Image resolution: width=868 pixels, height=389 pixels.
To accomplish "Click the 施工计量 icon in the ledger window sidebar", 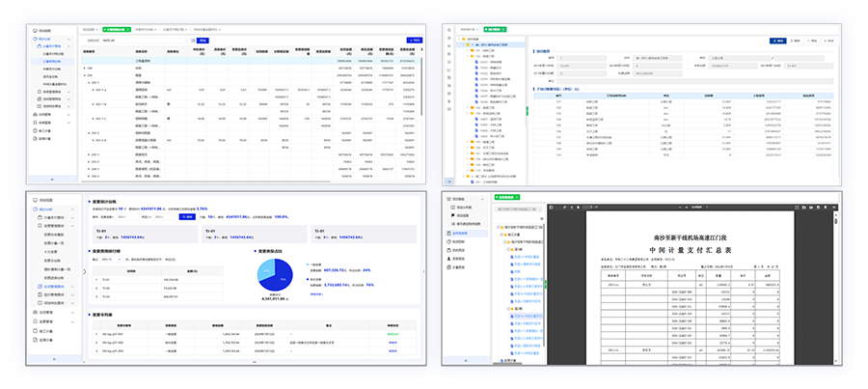I will pyautogui.click(x=35, y=130).
